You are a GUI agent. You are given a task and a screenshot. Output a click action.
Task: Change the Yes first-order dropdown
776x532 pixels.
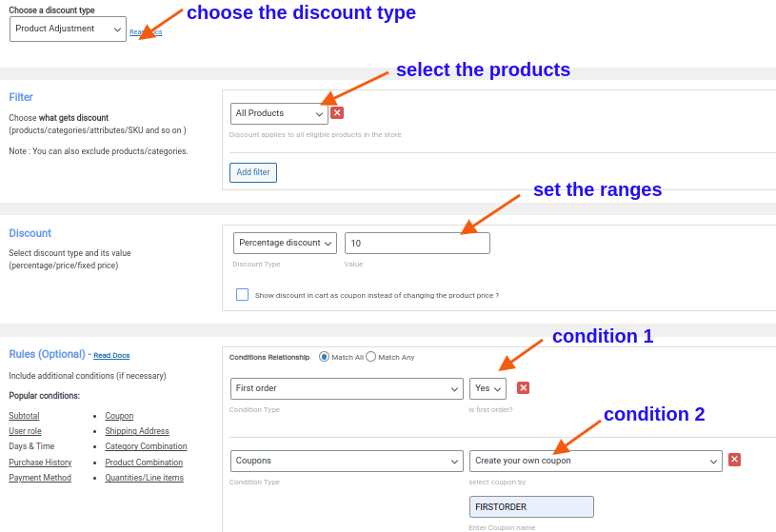(487, 388)
